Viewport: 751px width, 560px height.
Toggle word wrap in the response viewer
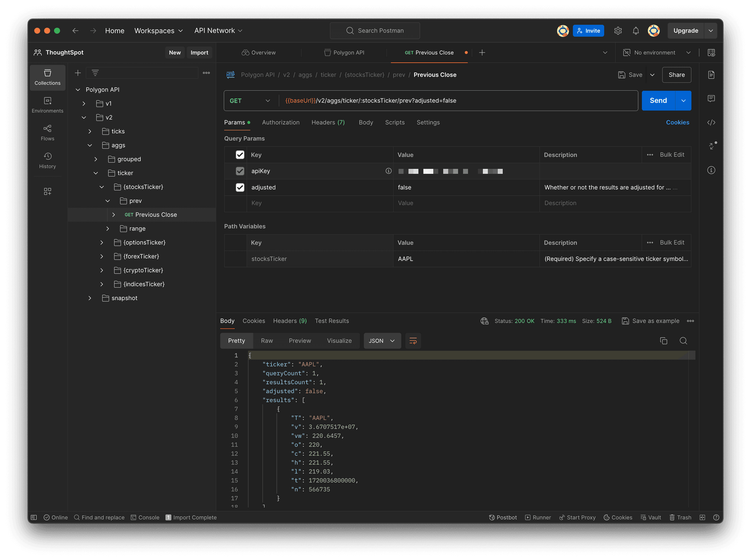(x=413, y=341)
